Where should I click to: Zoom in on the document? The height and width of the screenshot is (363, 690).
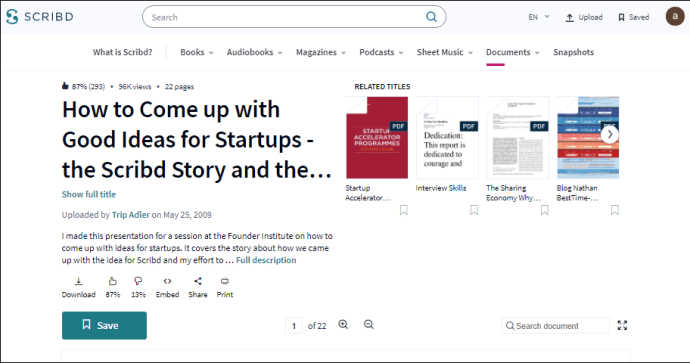[x=343, y=325]
